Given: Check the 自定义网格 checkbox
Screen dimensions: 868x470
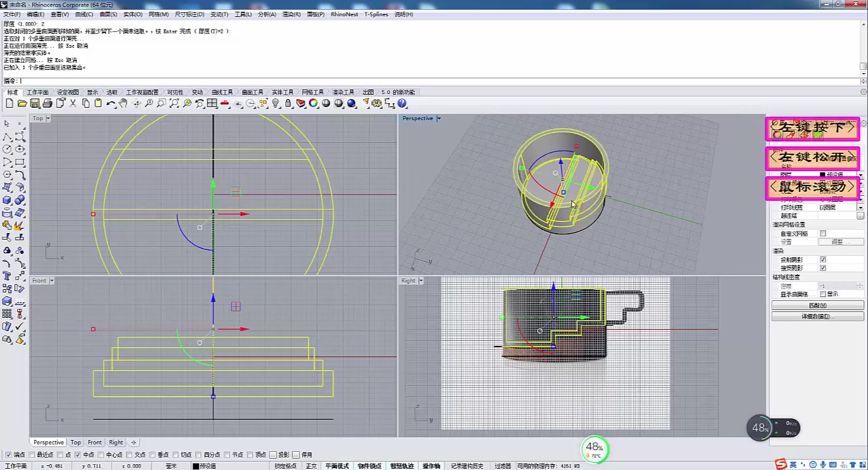Looking at the screenshot, I should tap(822, 233).
